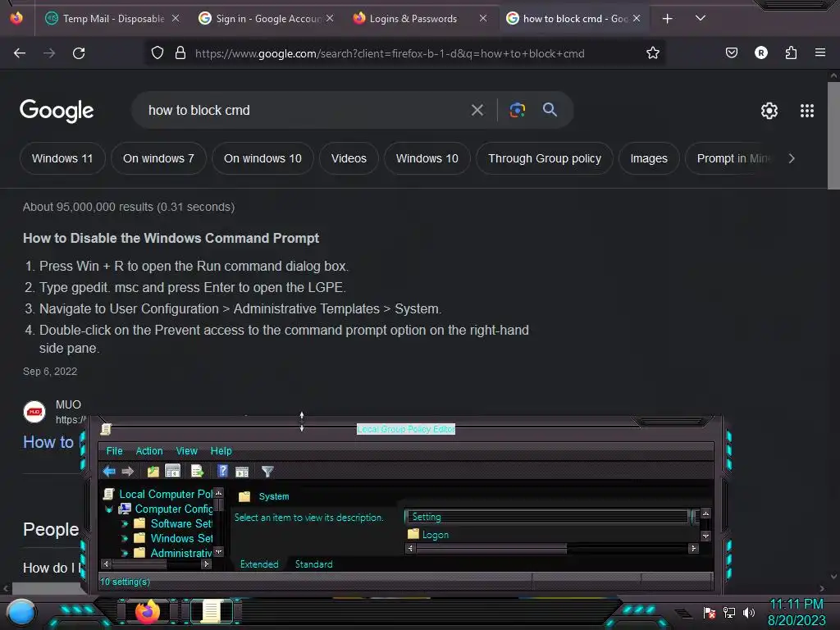Viewport: 840px width, 630px height.
Task: List all tabs dropdown arrow
Action: (x=701, y=18)
